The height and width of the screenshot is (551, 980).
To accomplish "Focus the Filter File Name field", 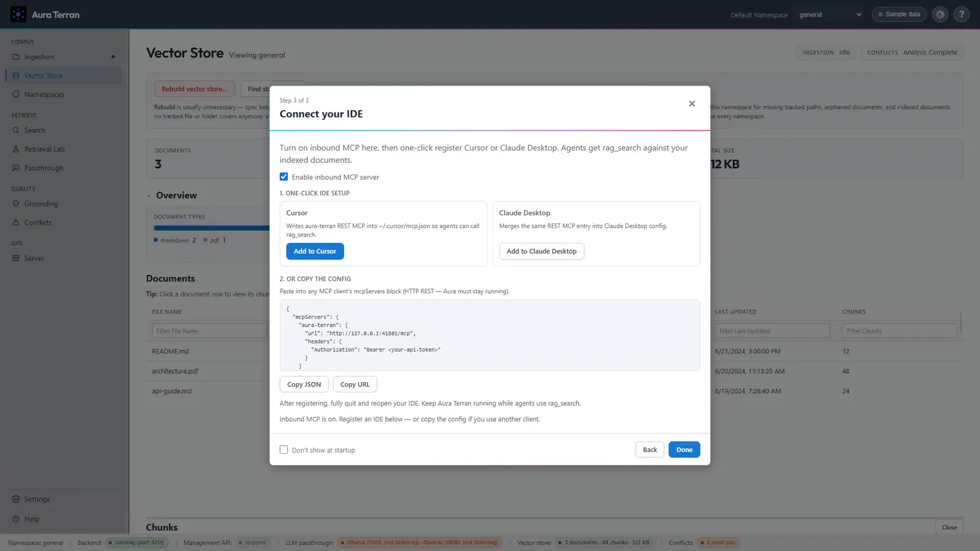I will pos(209,331).
